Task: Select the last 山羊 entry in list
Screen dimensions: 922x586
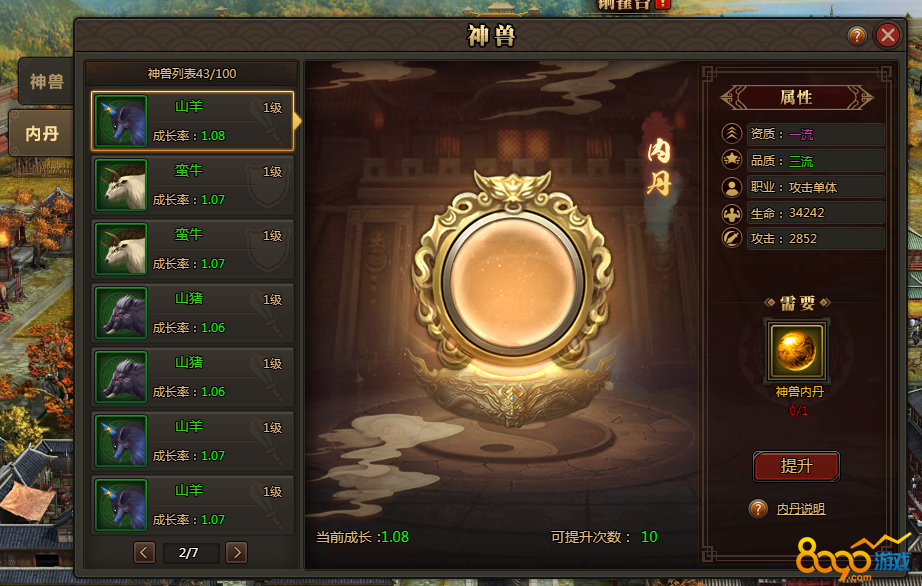Action: tap(192, 505)
